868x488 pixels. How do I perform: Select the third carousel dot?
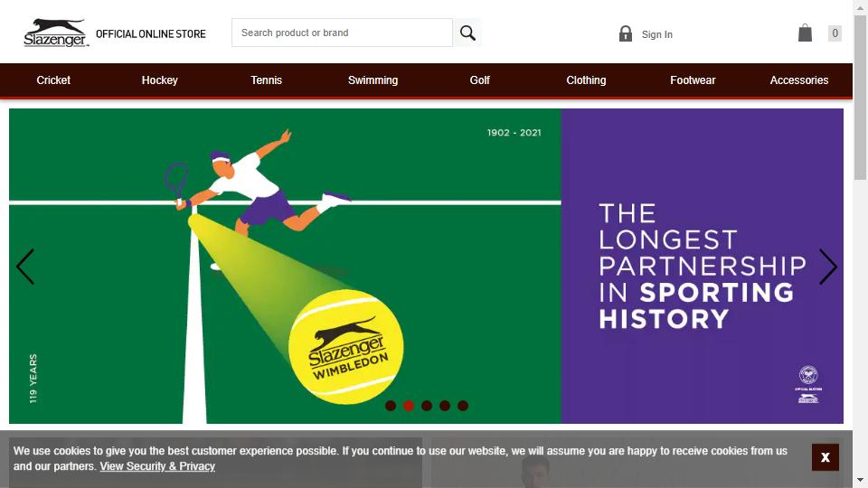tap(426, 406)
